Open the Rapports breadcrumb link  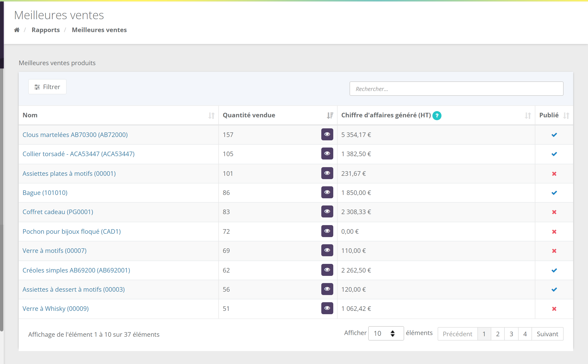(45, 30)
